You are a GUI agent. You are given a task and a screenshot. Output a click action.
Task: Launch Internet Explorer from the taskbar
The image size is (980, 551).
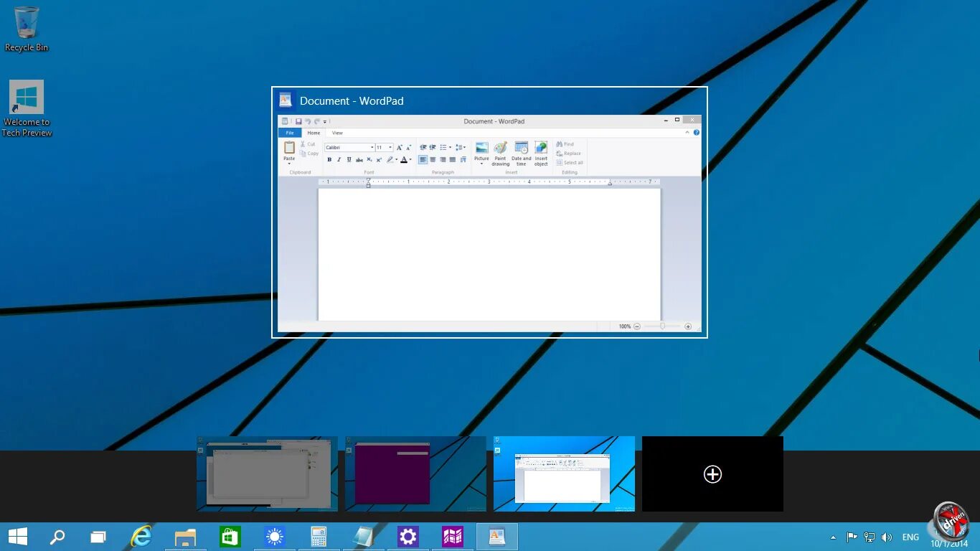point(142,537)
